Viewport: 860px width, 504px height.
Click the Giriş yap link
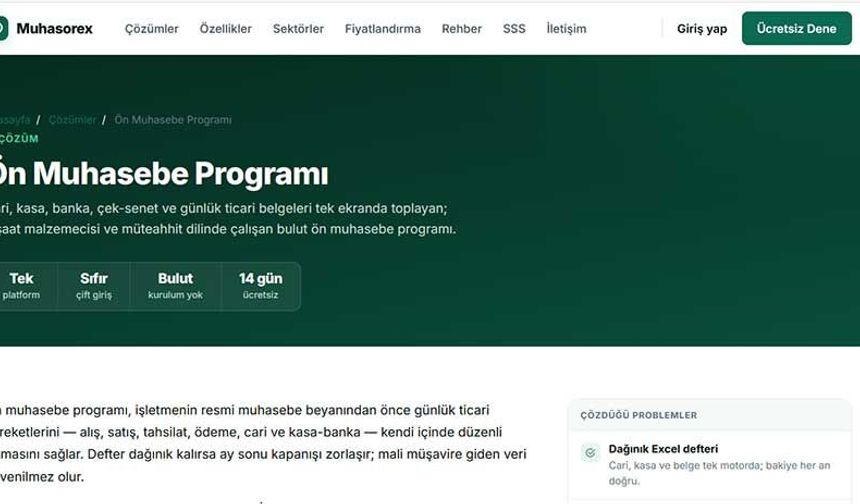(x=701, y=29)
